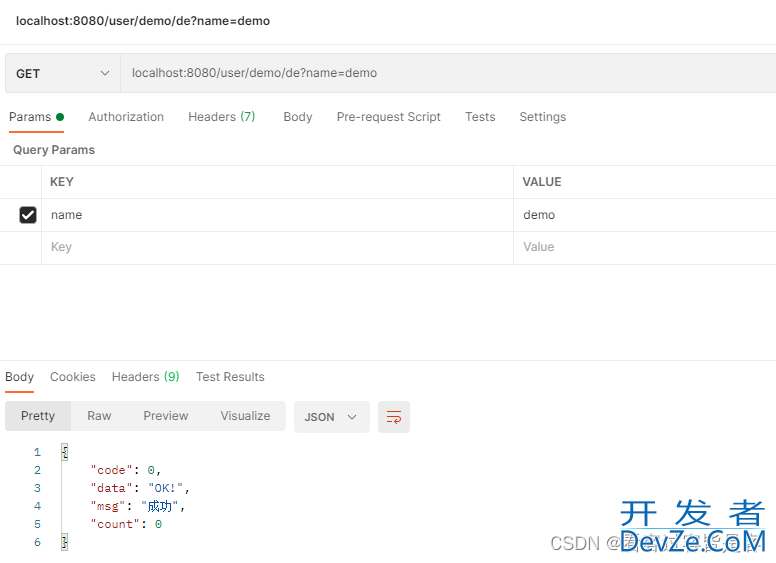Open the response Headers (9) tab

(146, 377)
